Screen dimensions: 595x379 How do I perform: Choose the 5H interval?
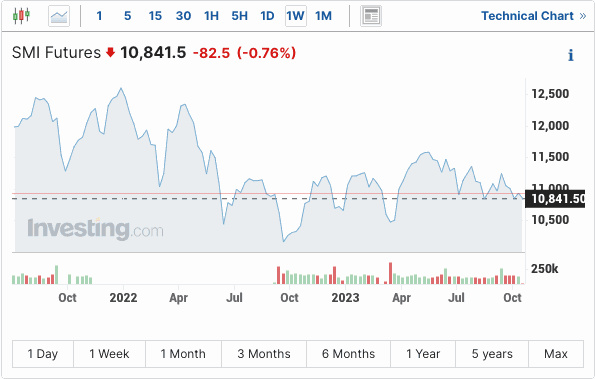(239, 16)
